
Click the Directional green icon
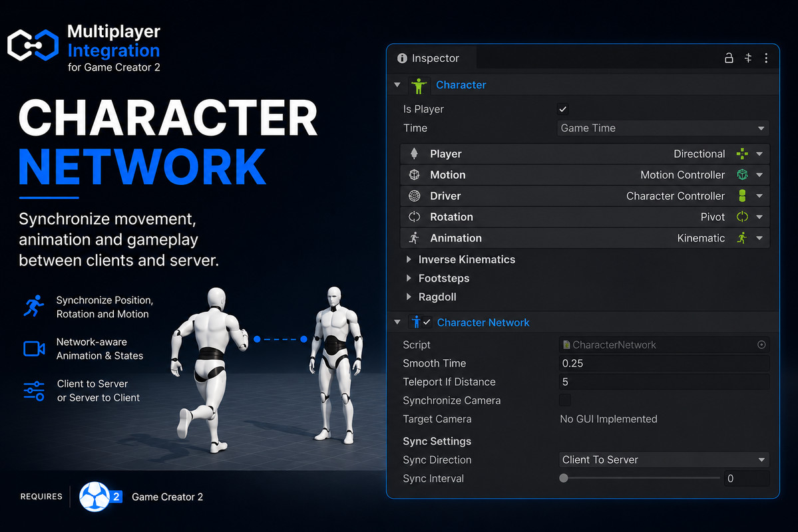point(742,154)
